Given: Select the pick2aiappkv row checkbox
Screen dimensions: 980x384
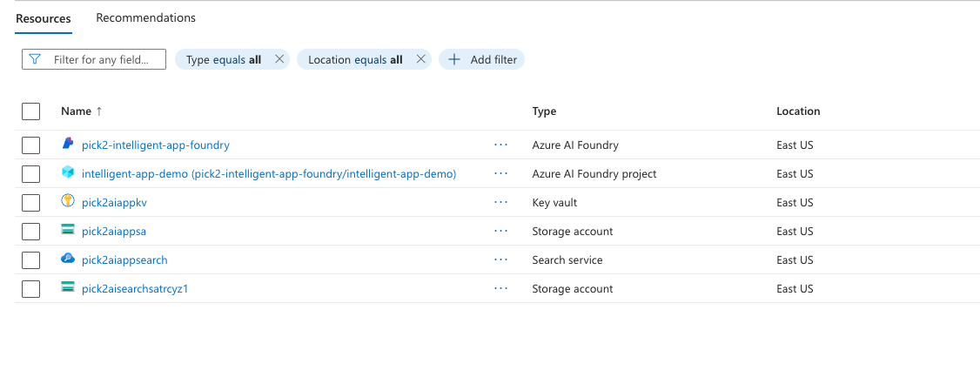Looking at the screenshot, I should (31, 203).
